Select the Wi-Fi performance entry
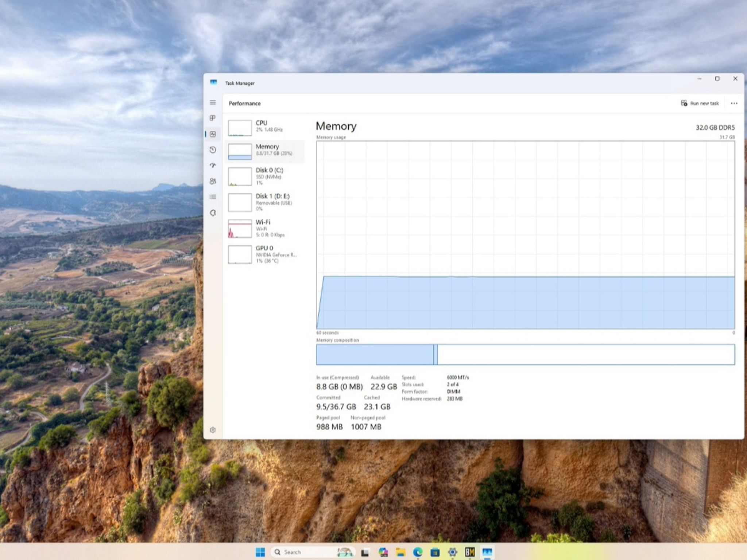Image resolution: width=747 pixels, height=560 pixels. (x=265, y=228)
